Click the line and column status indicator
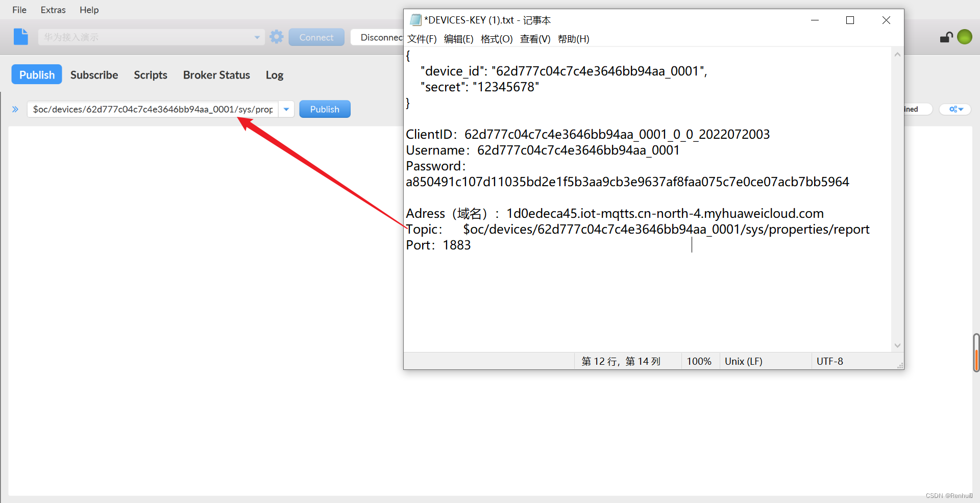980x503 pixels. click(x=621, y=361)
